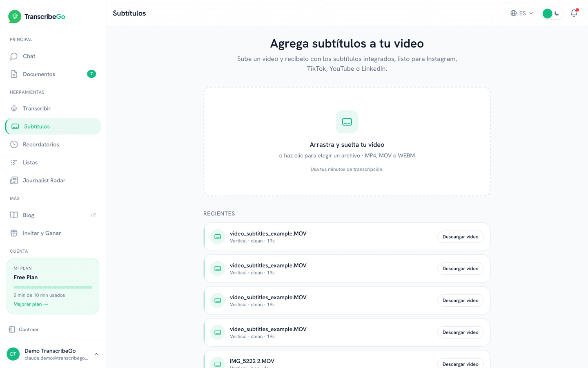Click the subtitle icon of first video_subtitles_example.MOV row

tap(218, 237)
